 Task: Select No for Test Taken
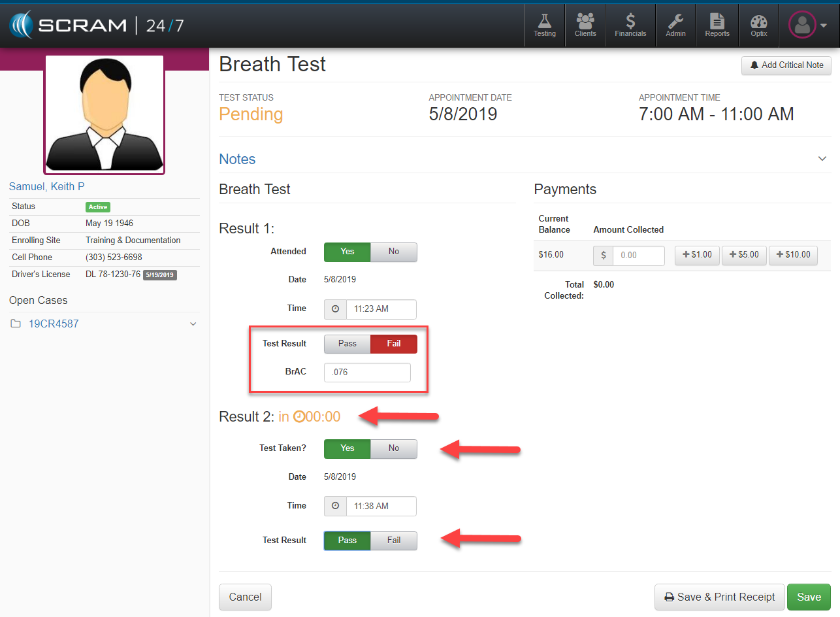393,448
